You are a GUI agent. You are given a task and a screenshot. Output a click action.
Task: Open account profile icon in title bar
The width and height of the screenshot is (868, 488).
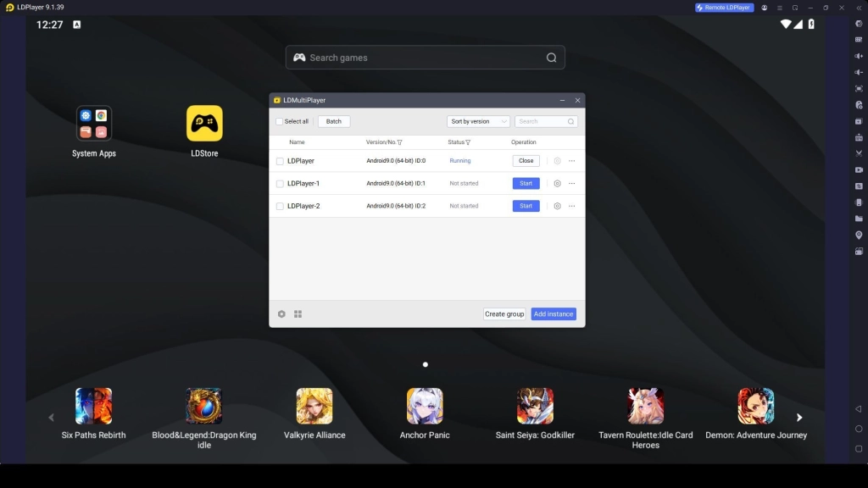coord(765,8)
